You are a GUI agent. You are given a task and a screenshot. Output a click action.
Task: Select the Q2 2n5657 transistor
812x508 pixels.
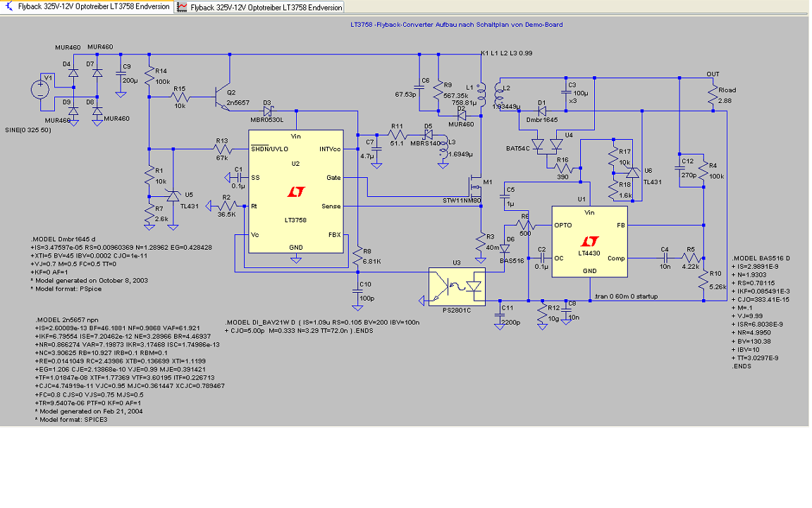tap(224, 97)
